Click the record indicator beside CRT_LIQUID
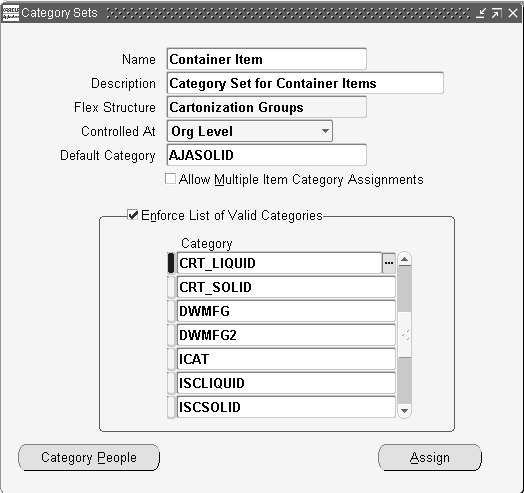 click(x=171, y=263)
